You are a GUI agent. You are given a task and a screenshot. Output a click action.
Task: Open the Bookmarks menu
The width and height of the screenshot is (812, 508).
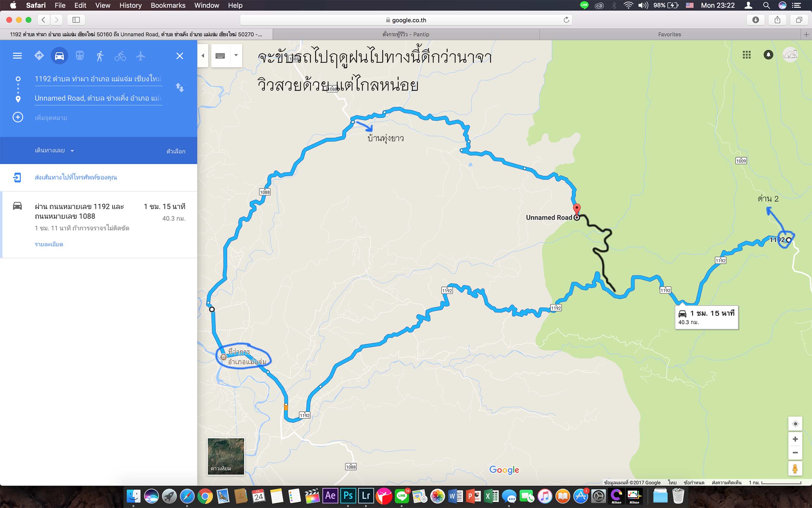(x=168, y=6)
